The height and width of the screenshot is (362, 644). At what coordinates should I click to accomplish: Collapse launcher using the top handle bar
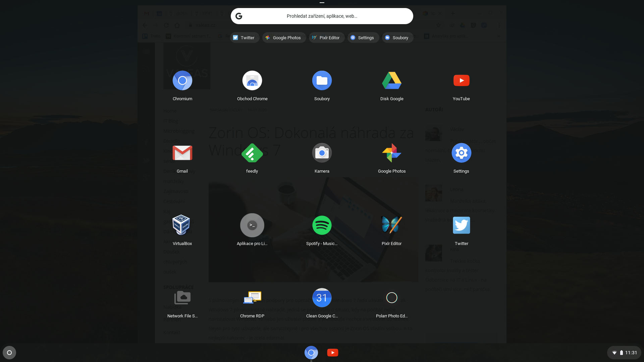tap(322, 3)
